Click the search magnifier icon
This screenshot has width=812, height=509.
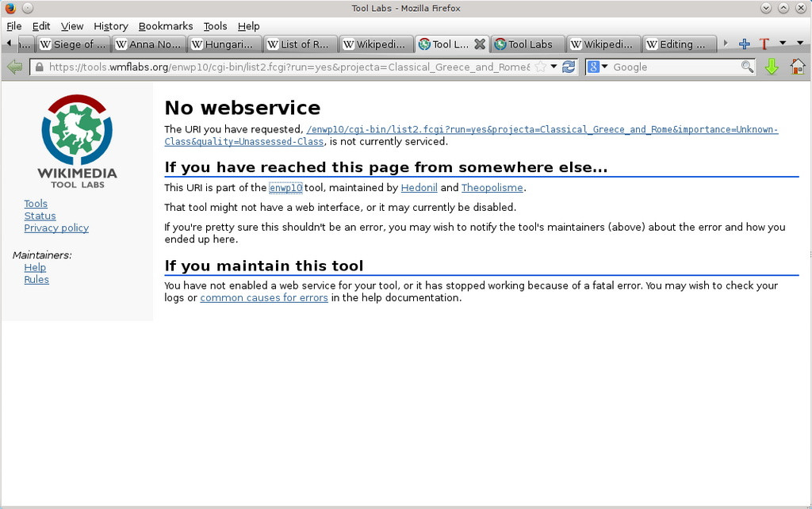click(x=747, y=67)
